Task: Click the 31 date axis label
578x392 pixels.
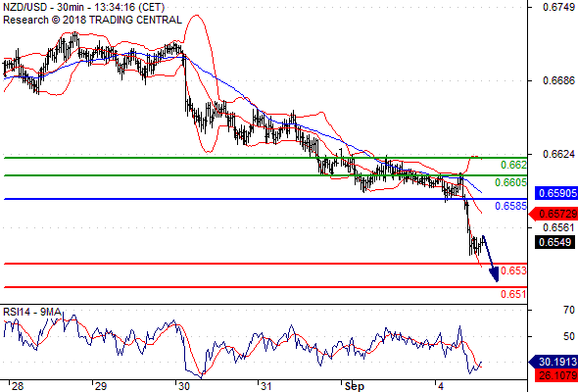Action: pos(265,386)
